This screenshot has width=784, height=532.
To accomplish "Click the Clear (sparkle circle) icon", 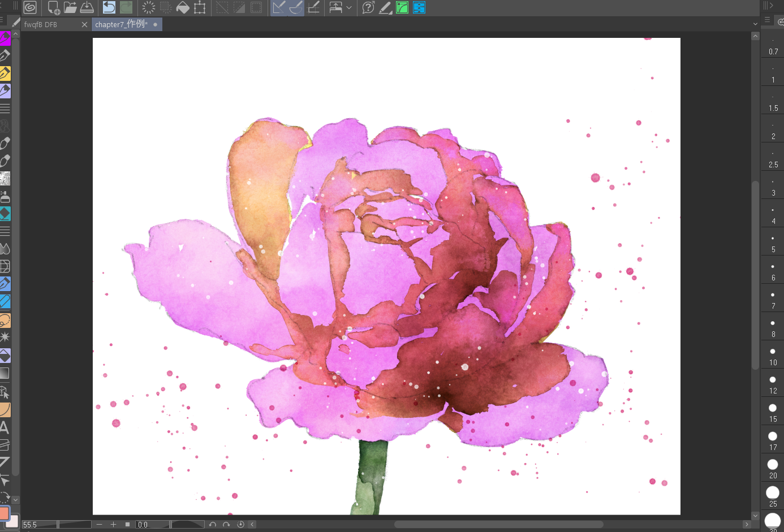I will click(149, 7).
